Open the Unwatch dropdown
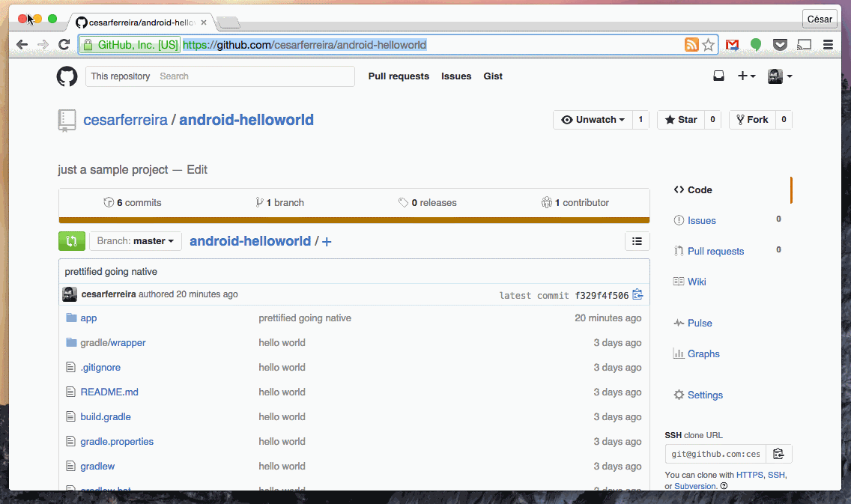The width and height of the screenshot is (851, 504). (593, 120)
